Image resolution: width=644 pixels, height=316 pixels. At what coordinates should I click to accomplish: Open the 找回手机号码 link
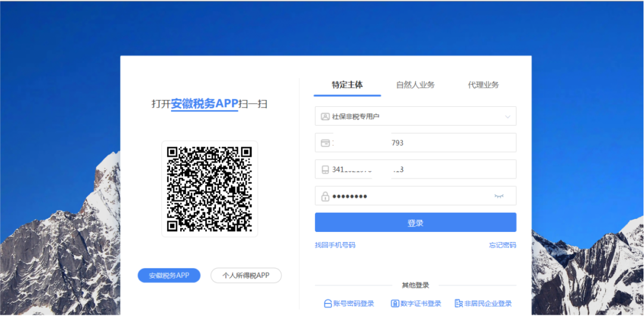tap(335, 245)
